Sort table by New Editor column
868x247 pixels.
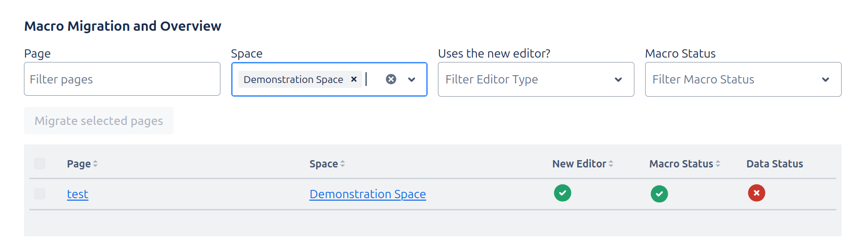click(x=582, y=164)
